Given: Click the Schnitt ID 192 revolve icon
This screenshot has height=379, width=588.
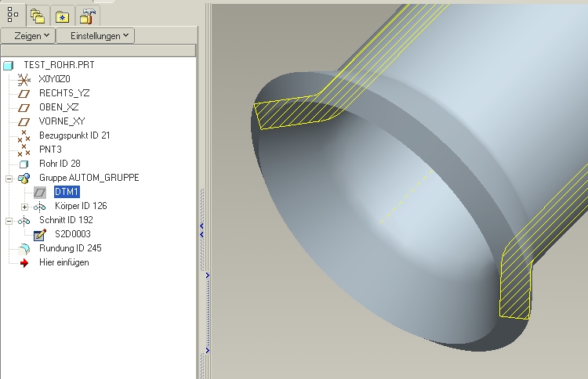Looking at the screenshot, I should click(24, 221).
